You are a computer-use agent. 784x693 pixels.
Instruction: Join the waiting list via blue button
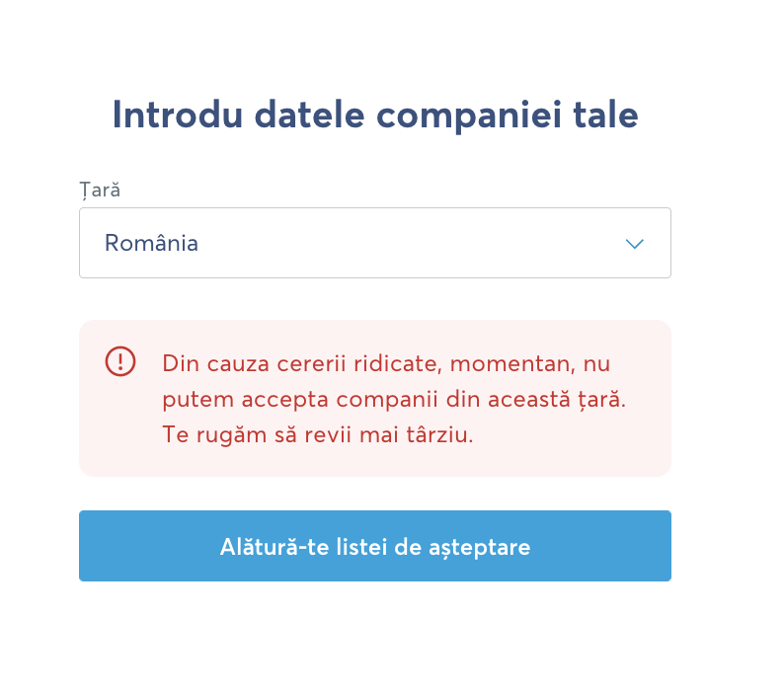(374, 546)
